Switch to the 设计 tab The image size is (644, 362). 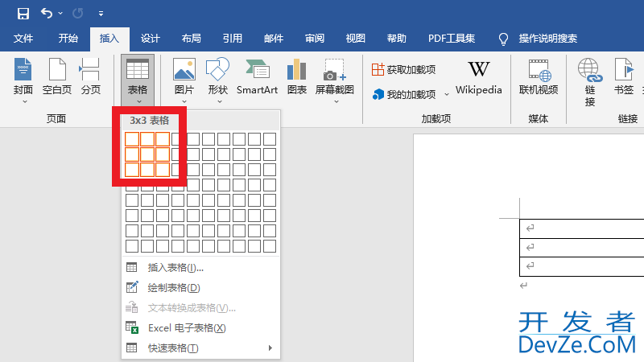(x=151, y=39)
